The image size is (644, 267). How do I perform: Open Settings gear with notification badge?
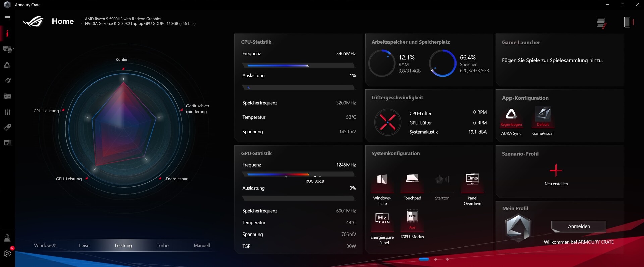click(7, 253)
